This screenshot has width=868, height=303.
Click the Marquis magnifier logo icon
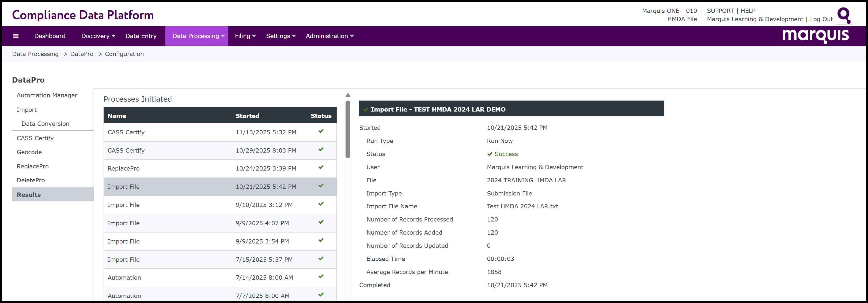[x=844, y=15]
